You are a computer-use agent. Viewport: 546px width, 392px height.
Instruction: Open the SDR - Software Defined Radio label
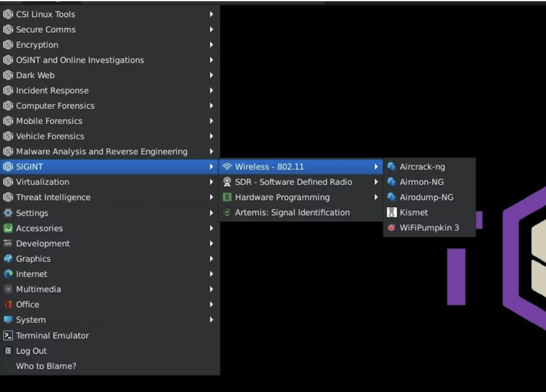point(294,182)
